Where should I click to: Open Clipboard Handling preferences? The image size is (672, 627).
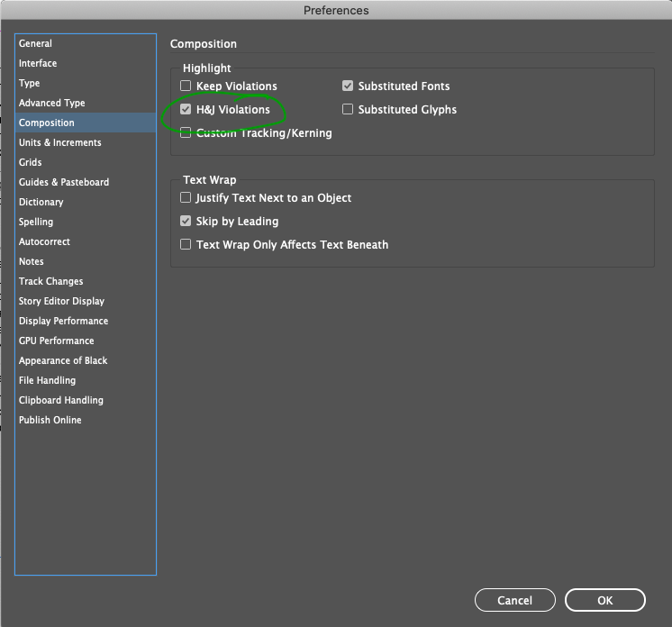pyautogui.click(x=86, y=400)
